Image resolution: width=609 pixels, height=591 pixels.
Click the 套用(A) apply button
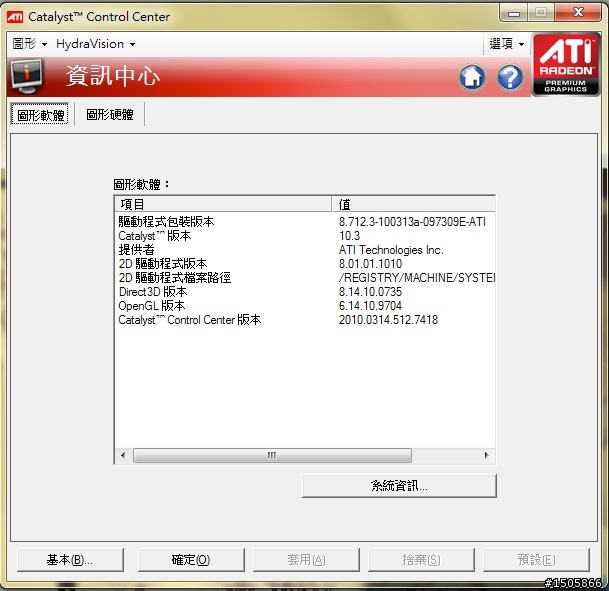point(306,560)
